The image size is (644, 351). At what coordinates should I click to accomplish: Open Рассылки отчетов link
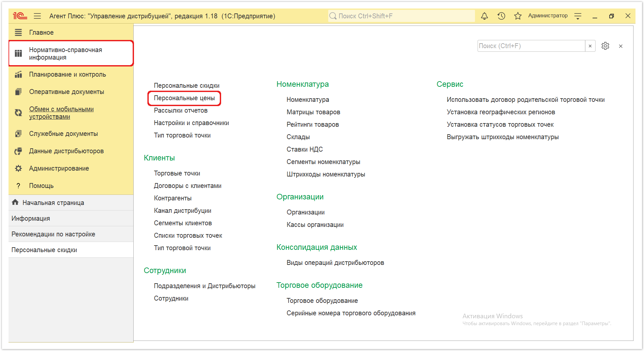[181, 110]
